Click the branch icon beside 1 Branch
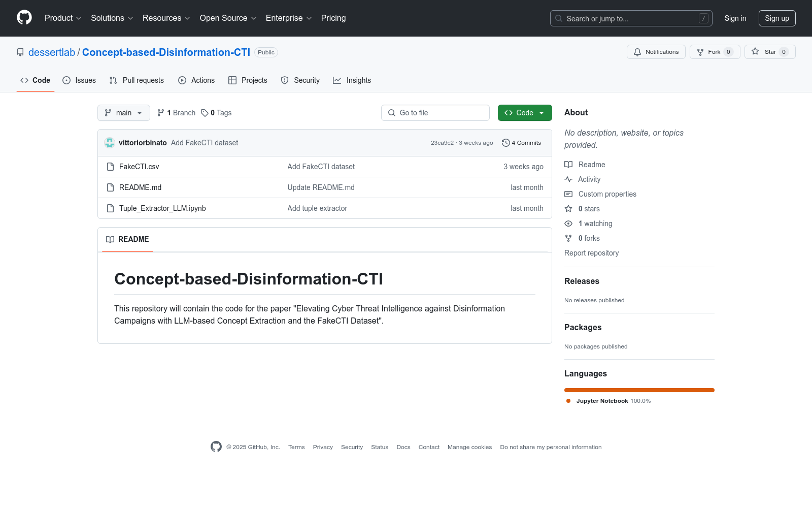The height and width of the screenshot is (508, 812). [x=161, y=113]
